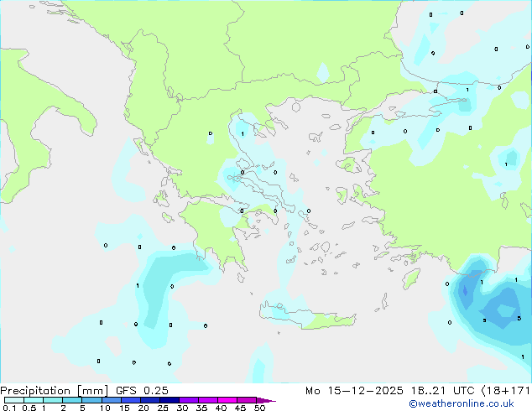Click the legend label '0.1'
The width and height of the screenshot is (532, 411).
coord(9,408)
